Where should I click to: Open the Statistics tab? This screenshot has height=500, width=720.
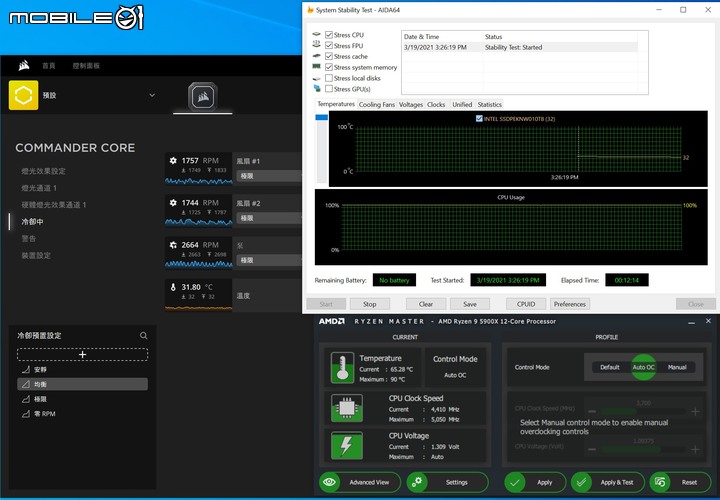tap(489, 105)
